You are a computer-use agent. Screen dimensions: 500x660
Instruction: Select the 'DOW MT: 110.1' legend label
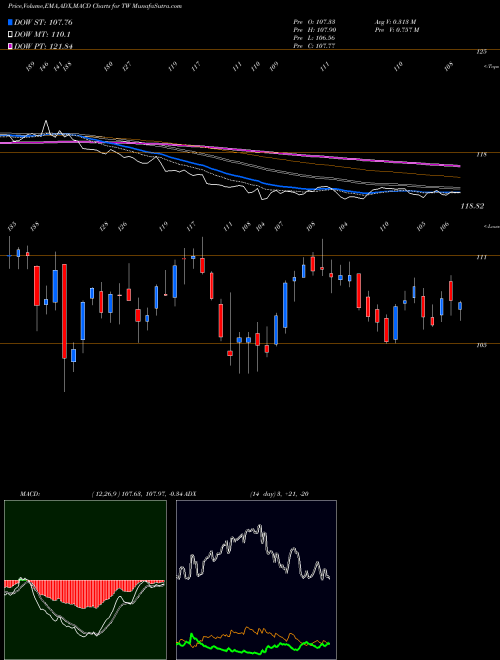click(42, 34)
